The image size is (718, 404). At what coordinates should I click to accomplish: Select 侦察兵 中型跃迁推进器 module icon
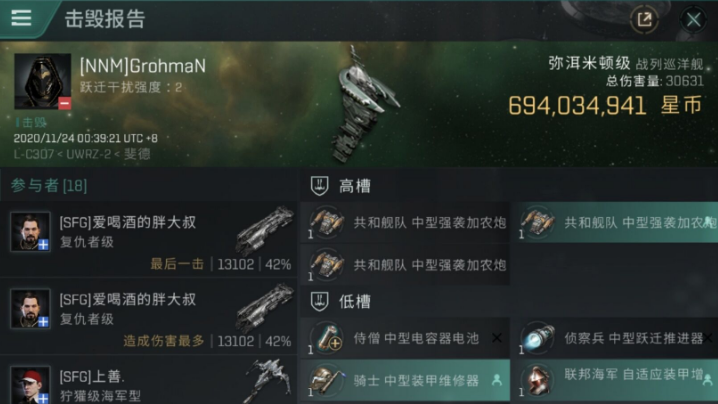(537, 338)
